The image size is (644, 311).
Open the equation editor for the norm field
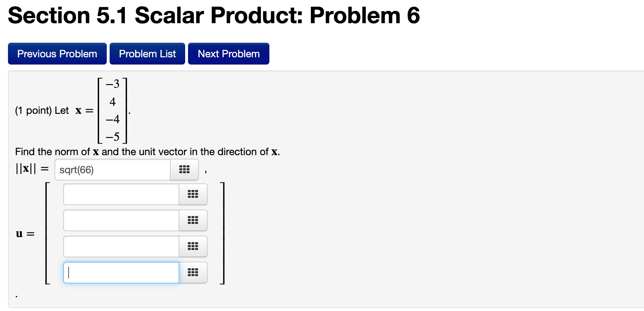click(x=184, y=169)
